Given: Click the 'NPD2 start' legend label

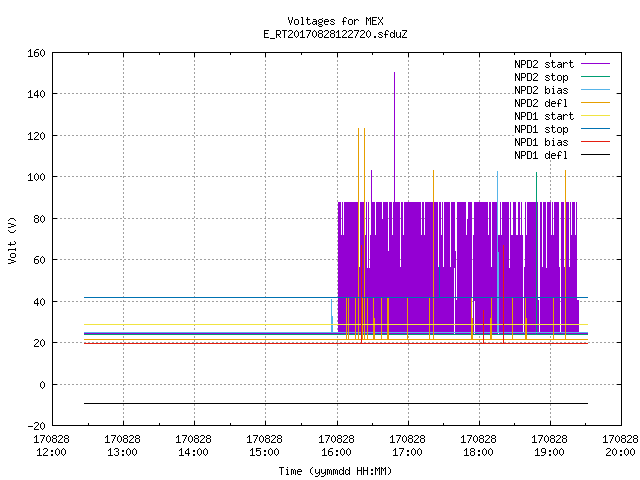Looking at the screenshot, I should click(x=544, y=64).
